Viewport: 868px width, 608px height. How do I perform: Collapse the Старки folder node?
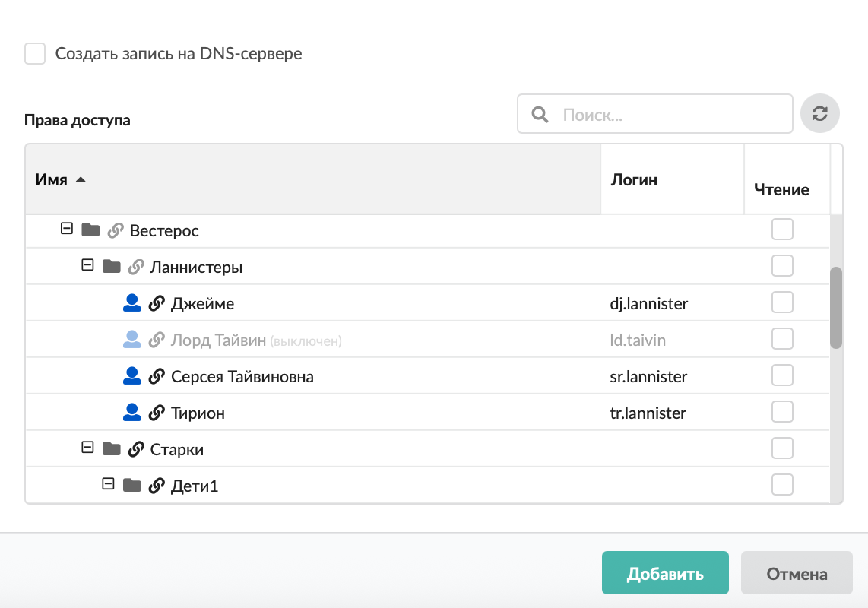point(87,448)
